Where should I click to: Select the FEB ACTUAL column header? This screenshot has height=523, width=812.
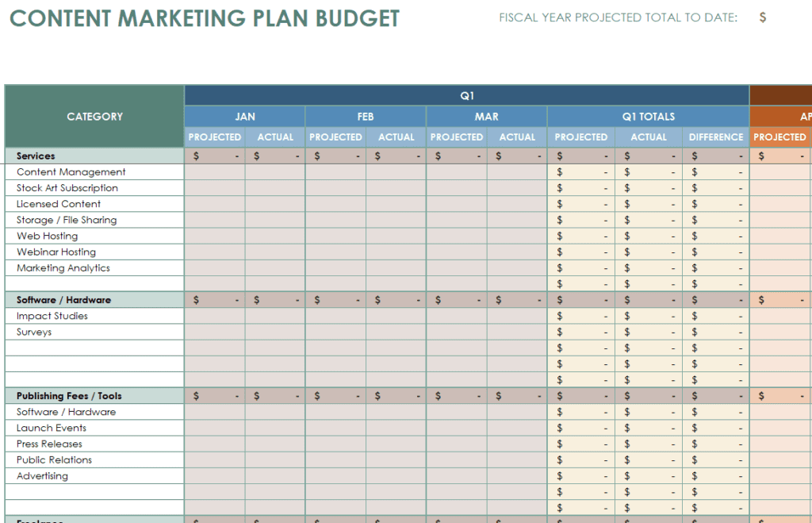pyautogui.click(x=396, y=137)
